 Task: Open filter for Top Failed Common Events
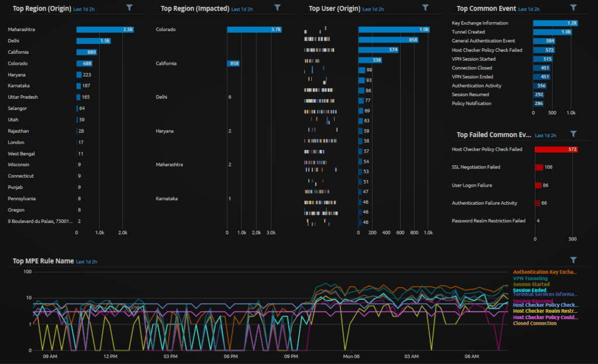[573, 134]
